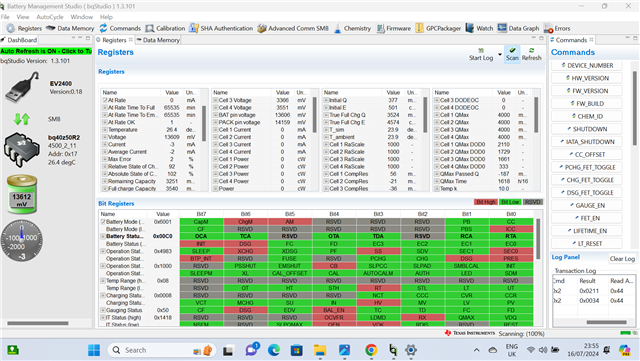Viewport: 640px width, 361px height.
Task: Open the Window menu
Action: click(82, 17)
